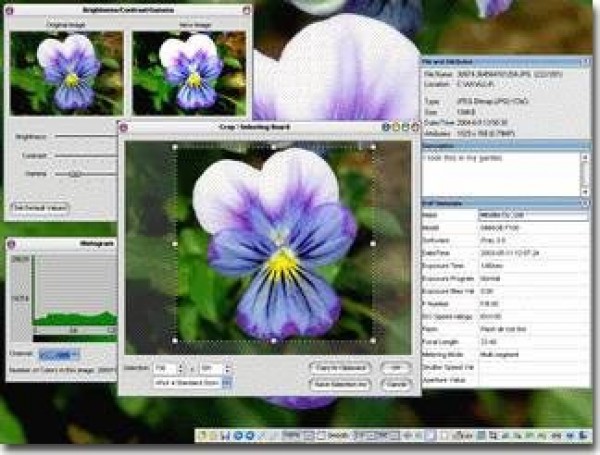Click the save floppy icon in bottom toolbar

pos(225,435)
